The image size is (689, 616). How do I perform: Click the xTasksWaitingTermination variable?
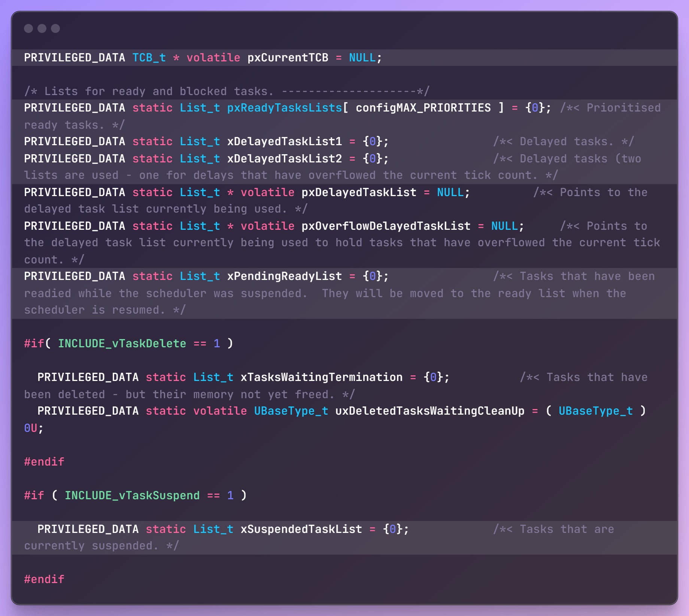(322, 377)
